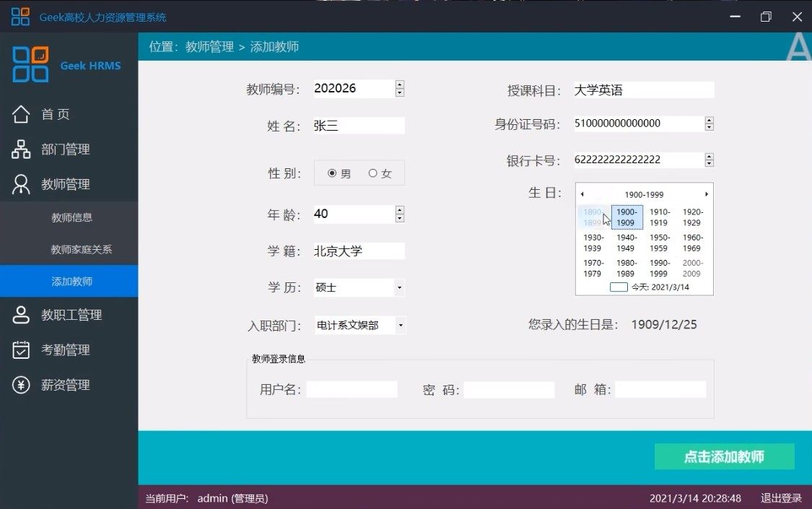Pick decade 1890-1899 in calendar

pyautogui.click(x=593, y=217)
